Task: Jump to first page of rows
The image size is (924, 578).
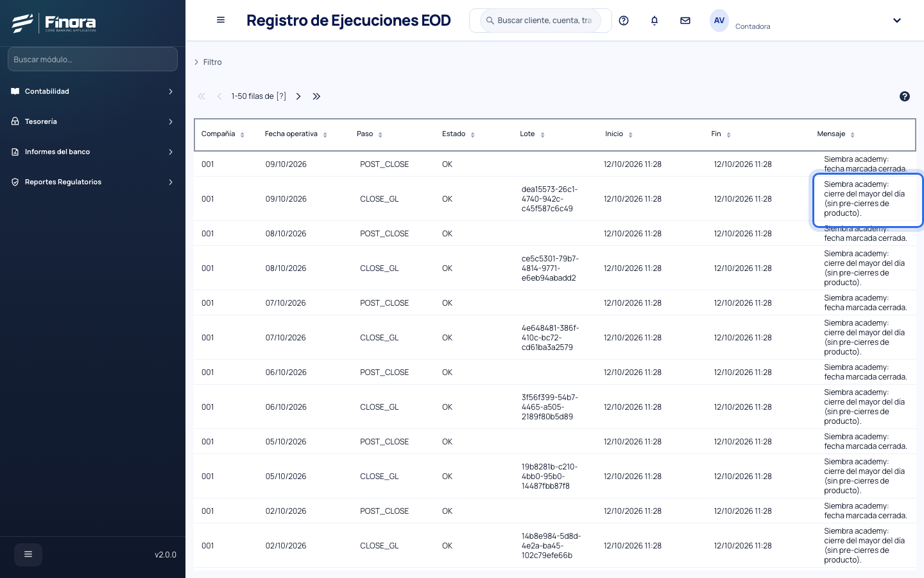Action: coord(201,96)
